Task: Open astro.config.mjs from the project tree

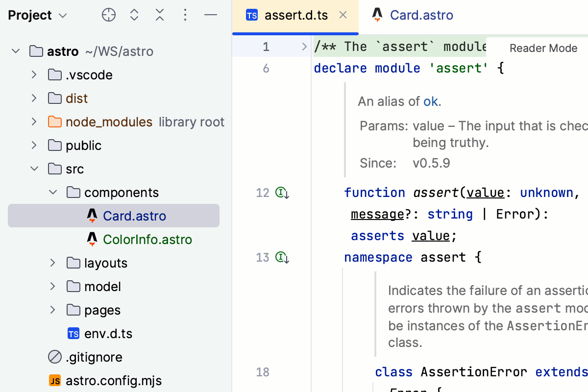Action: click(x=113, y=381)
